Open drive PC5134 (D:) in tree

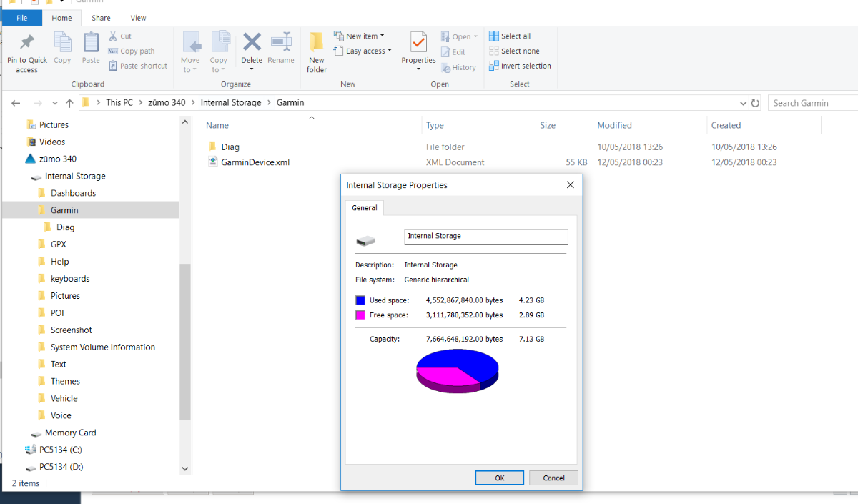[61, 468]
